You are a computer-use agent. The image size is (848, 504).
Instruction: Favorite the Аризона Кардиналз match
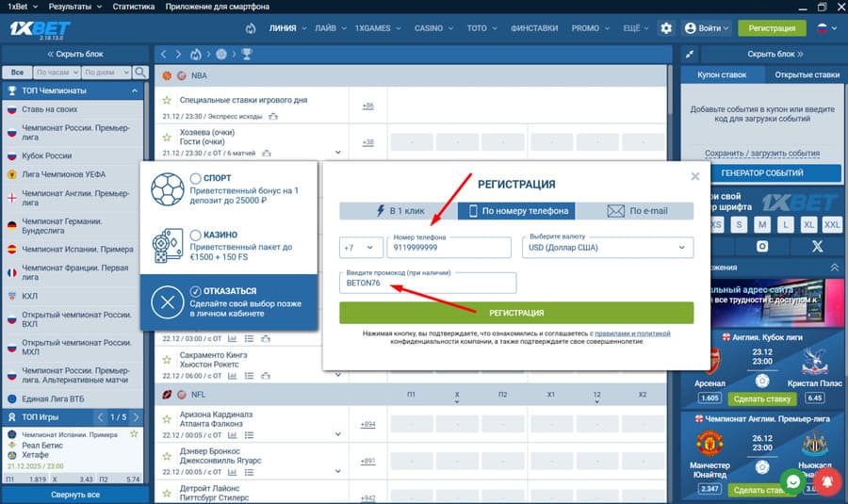tap(167, 419)
